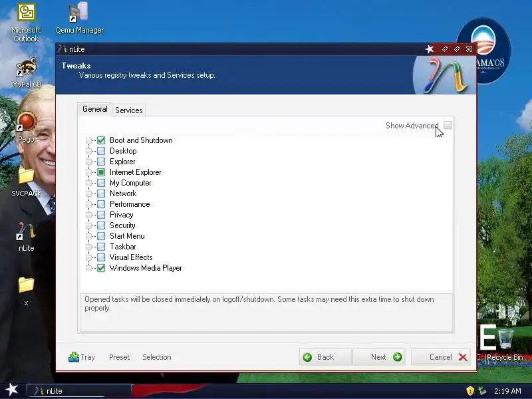Click the green Back arrow icon
The width and height of the screenshot is (532, 399).
tap(307, 357)
